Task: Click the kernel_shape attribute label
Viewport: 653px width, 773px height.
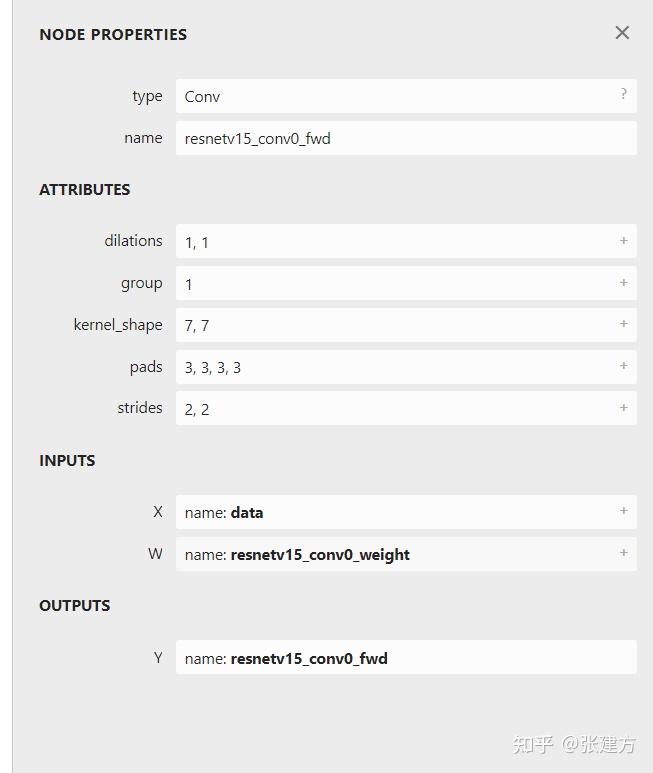Action: pos(118,325)
